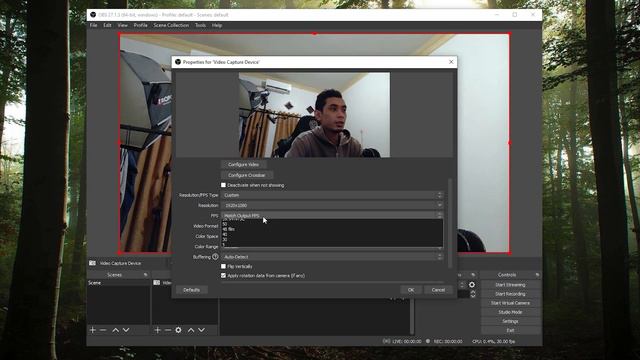Screen dimensions: 640x360
Task: Open the File menu
Action: [93, 25]
